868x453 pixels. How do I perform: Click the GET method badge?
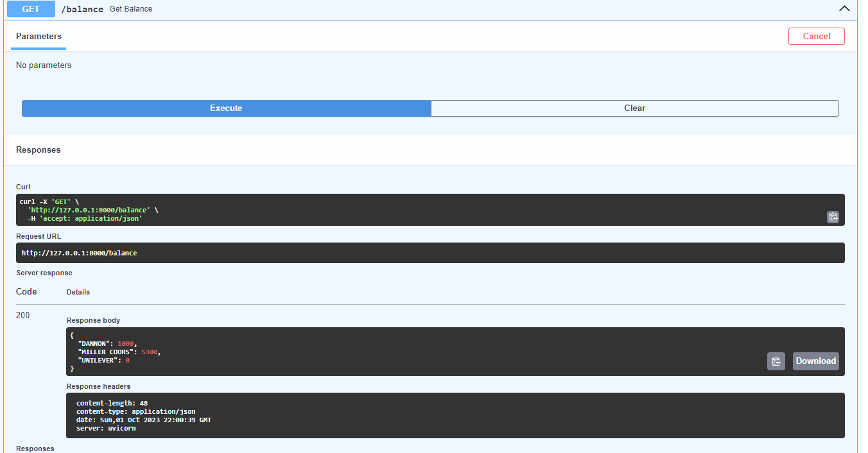(x=31, y=9)
